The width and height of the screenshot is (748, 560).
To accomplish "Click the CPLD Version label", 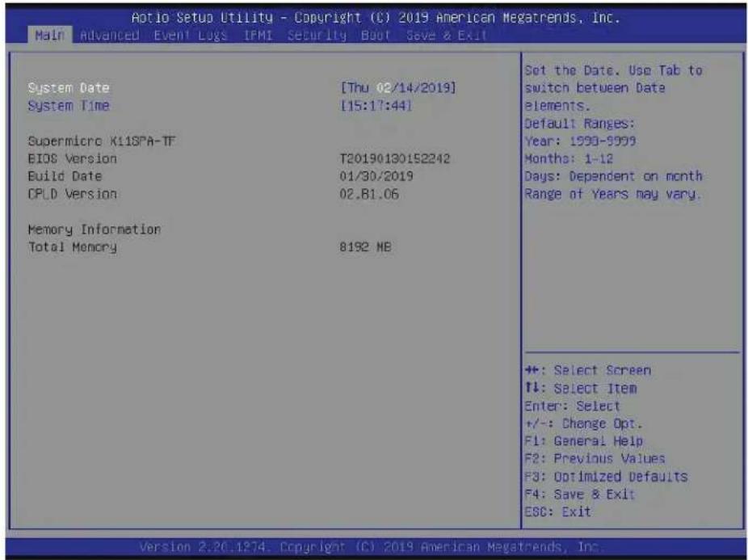I will tap(72, 194).
